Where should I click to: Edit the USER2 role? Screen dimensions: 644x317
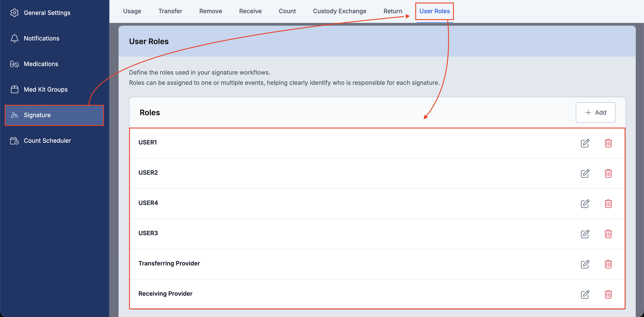click(585, 173)
